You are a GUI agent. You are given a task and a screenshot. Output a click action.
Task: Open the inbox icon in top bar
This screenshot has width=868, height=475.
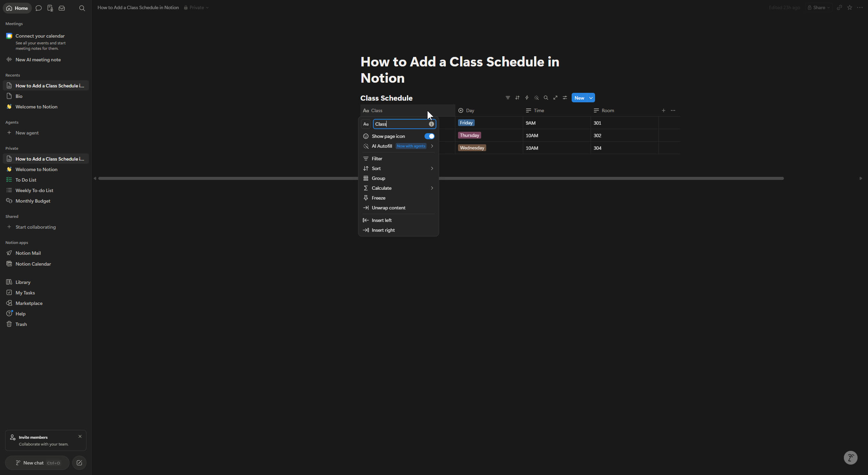coord(62,8)
